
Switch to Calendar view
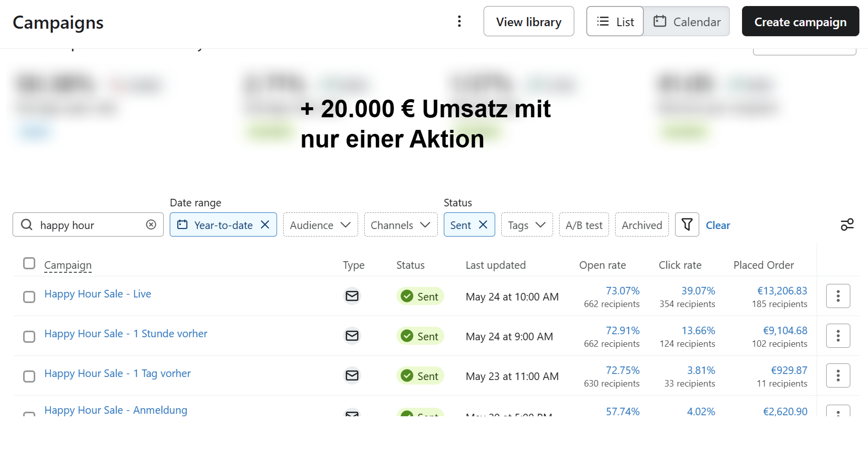point(687,22)
